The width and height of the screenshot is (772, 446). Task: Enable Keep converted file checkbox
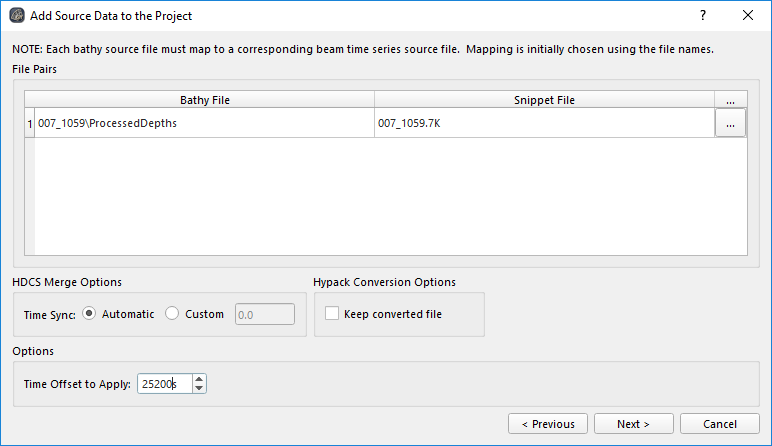(331, 314)
